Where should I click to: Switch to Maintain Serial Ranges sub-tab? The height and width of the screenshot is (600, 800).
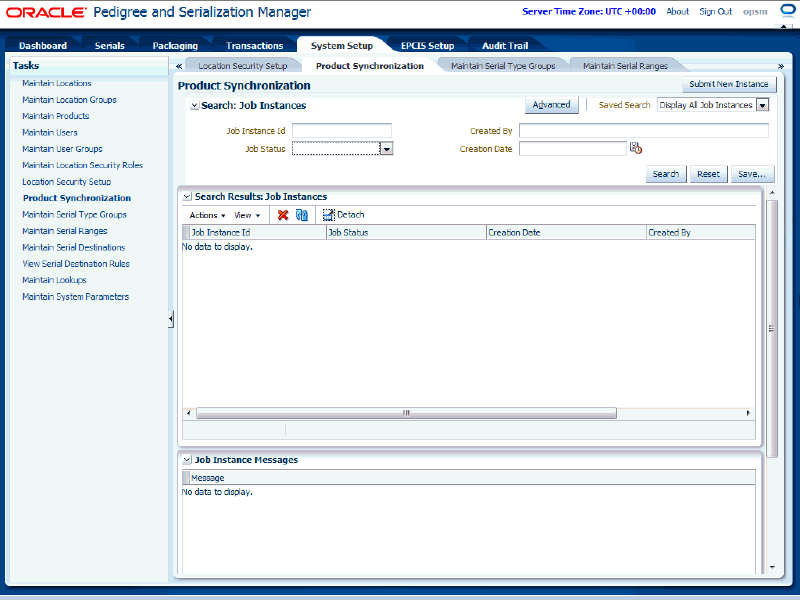(626, 66)
